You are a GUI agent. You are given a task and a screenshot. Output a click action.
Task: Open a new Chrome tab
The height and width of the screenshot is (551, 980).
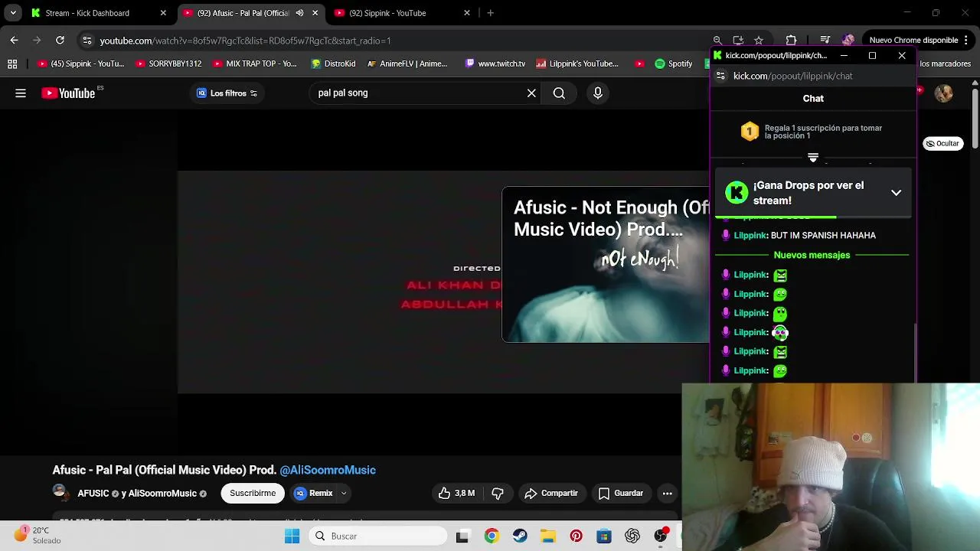490,13
